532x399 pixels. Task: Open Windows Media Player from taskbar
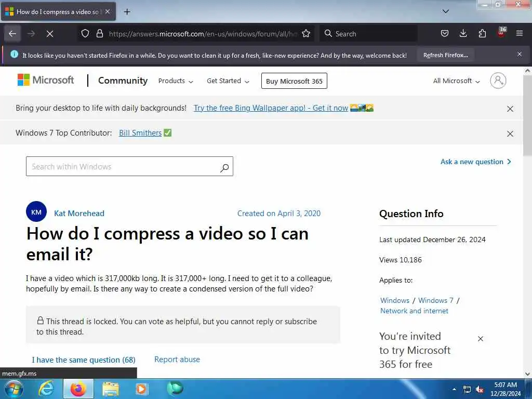coord(141,389)
